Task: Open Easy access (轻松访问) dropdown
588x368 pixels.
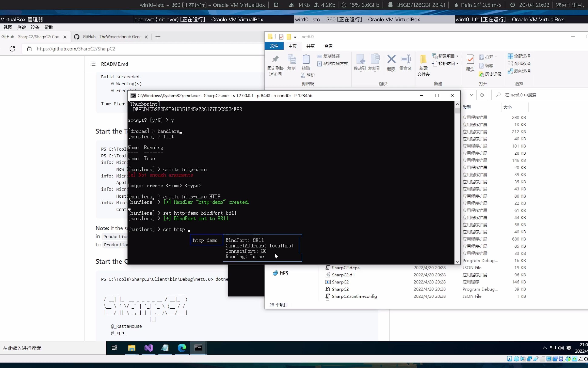Action: (445, 64)
